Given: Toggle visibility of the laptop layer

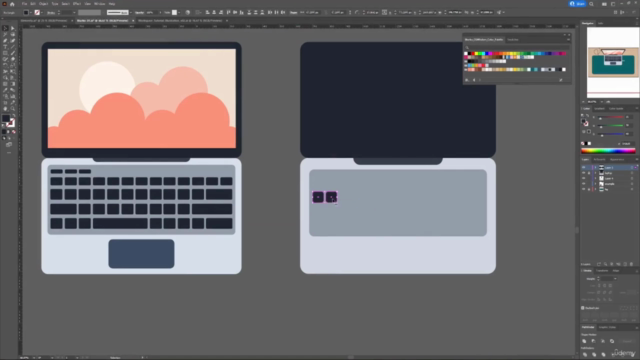Looking at the screenshot, I should click(x=583, y=173).
